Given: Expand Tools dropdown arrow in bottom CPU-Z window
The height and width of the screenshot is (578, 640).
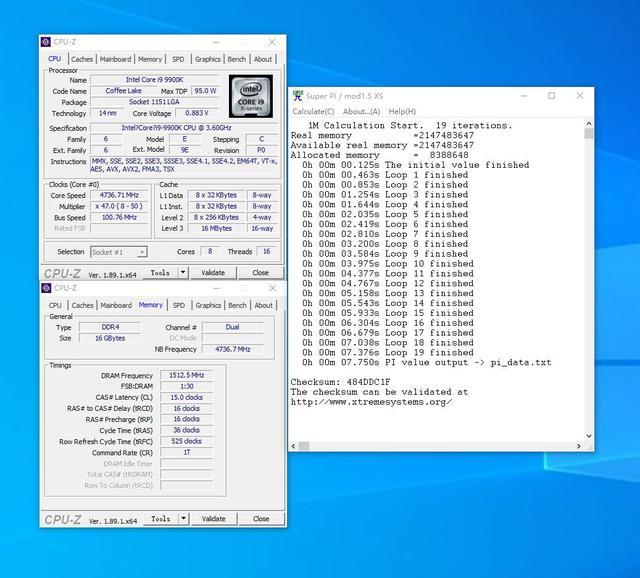Looking at the screenshot, I should coord(183,519).
